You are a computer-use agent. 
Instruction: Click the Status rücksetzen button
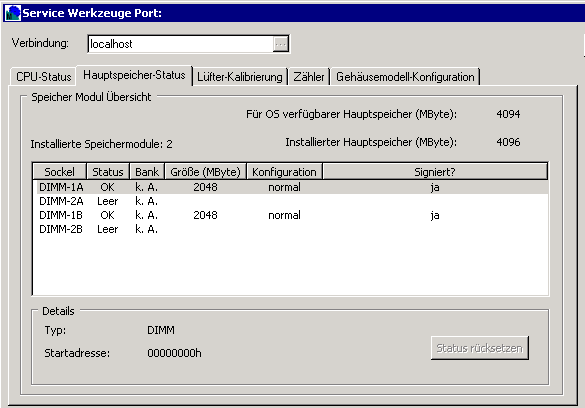point(479,348)
